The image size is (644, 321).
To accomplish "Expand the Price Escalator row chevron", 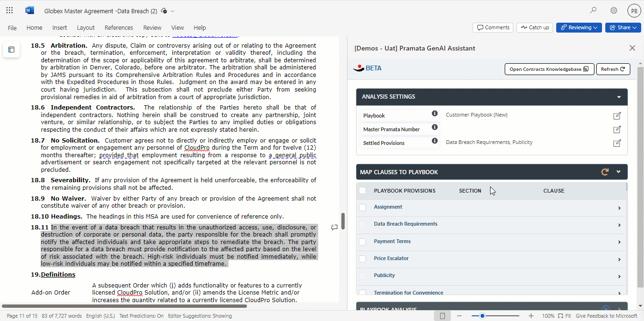I will pos(619,260).
